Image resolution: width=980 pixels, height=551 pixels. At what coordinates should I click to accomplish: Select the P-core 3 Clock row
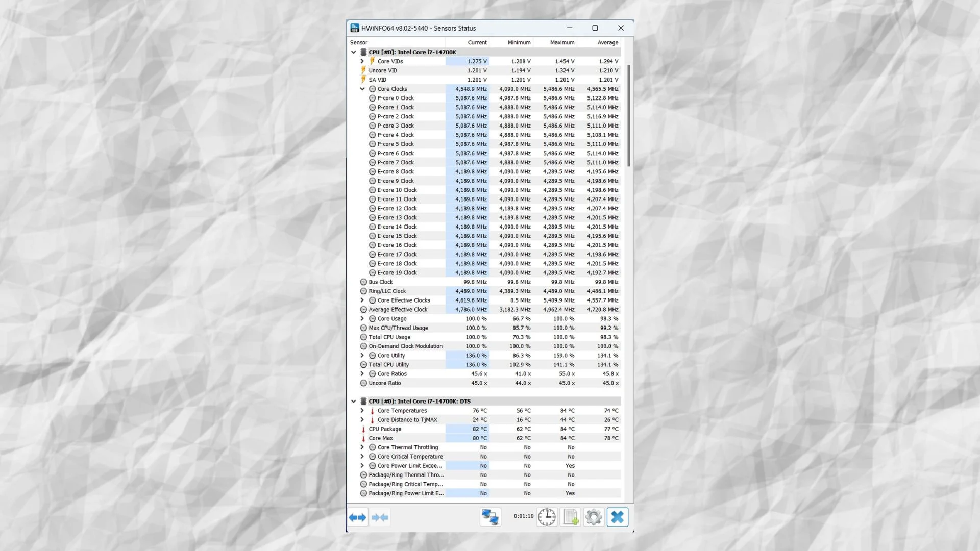point(484,126)
